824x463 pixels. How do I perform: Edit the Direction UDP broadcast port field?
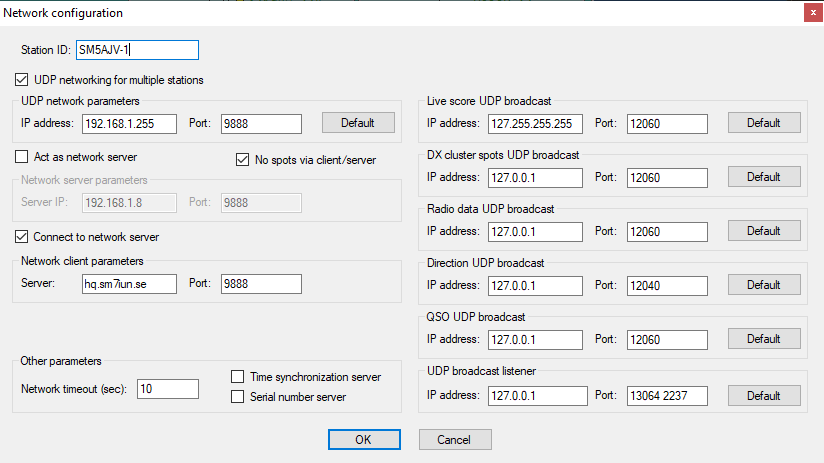pyautogui.click(x=667, y=286)
